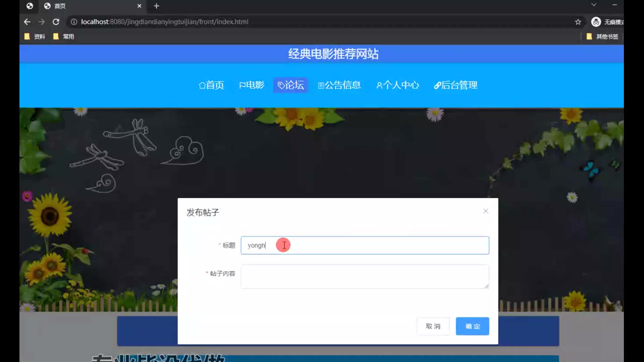
Task: Open the 资料 bookmarks folder
Action: (35, 37)
